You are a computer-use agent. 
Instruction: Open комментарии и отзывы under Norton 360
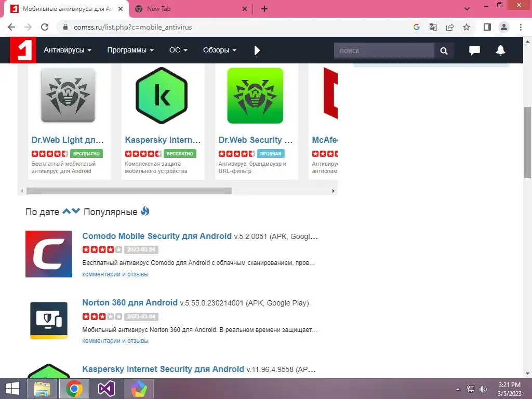[x=115, y=341]
